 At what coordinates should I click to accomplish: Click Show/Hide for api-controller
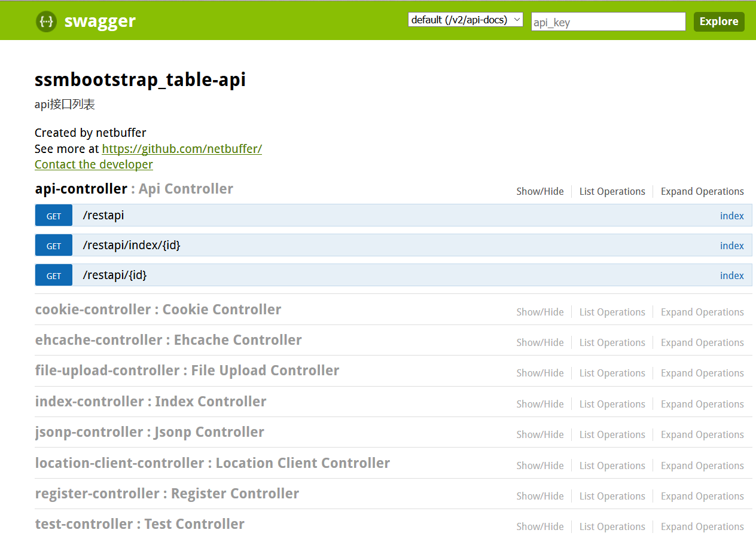(x=540, y=192)
